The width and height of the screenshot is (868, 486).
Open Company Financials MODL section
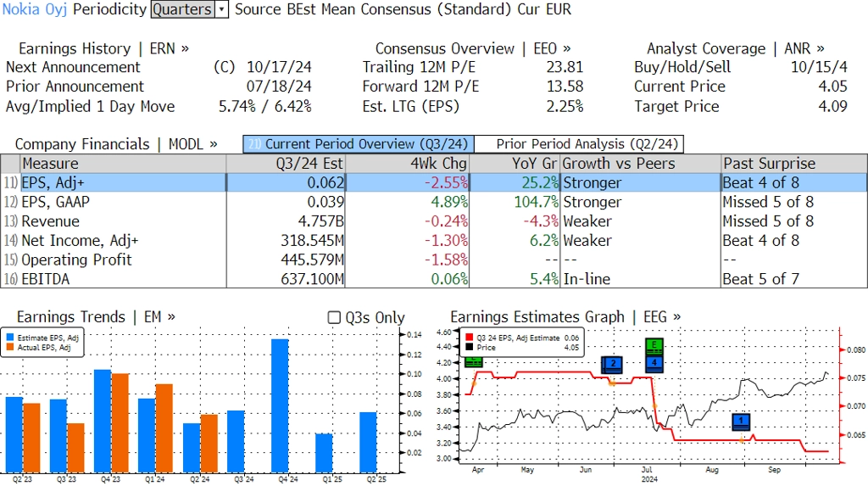click(115, 144)
